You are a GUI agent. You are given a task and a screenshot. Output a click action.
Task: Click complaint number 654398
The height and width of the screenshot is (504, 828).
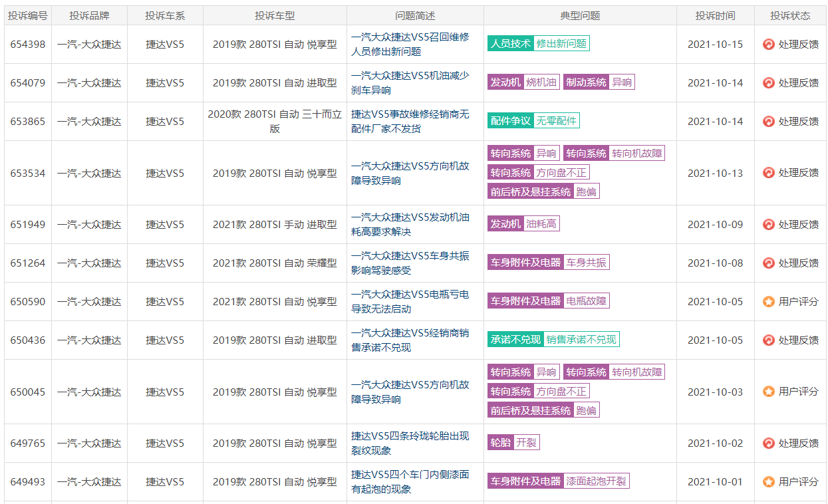click(28, 45)
